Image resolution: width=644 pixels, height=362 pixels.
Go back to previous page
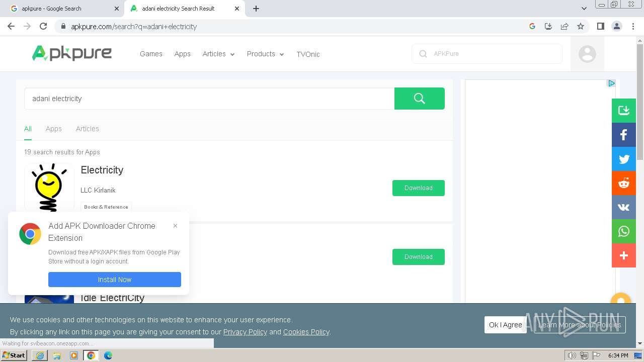click(11, 26)
